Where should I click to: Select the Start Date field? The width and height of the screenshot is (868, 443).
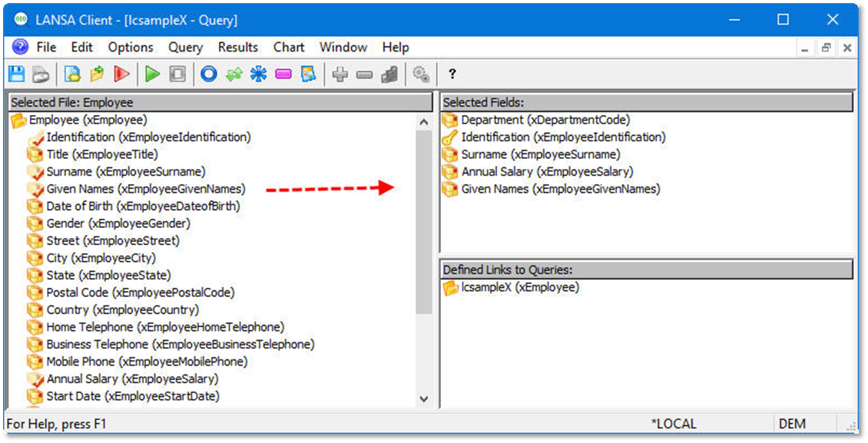pos(124,396)
